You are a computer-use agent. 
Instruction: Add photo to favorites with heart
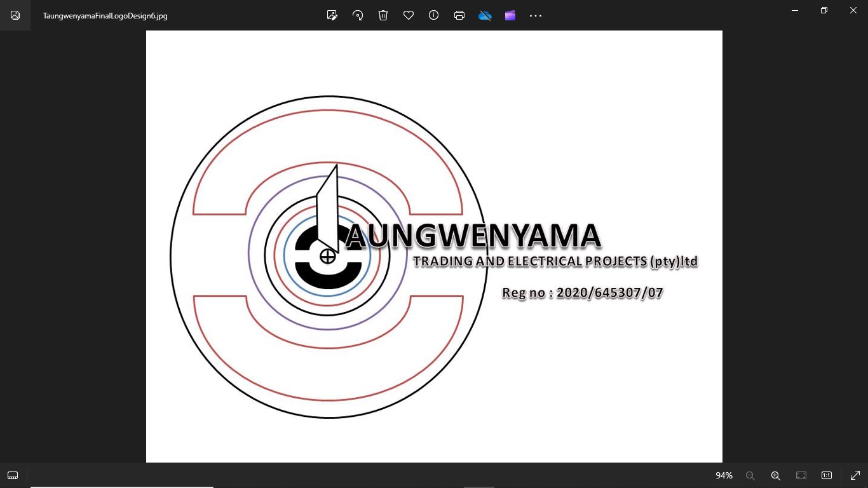[409, 15]
